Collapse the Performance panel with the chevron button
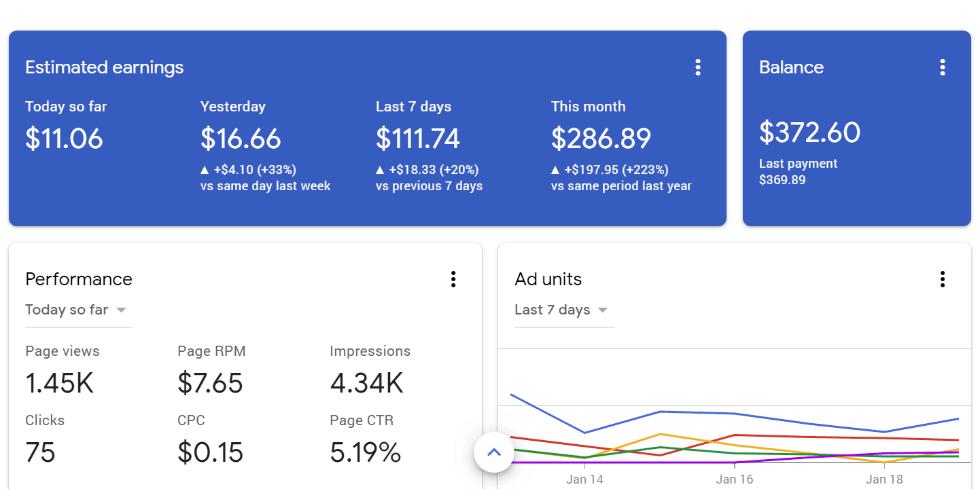Viewport: 980px width, 489px height. (494, 451)
